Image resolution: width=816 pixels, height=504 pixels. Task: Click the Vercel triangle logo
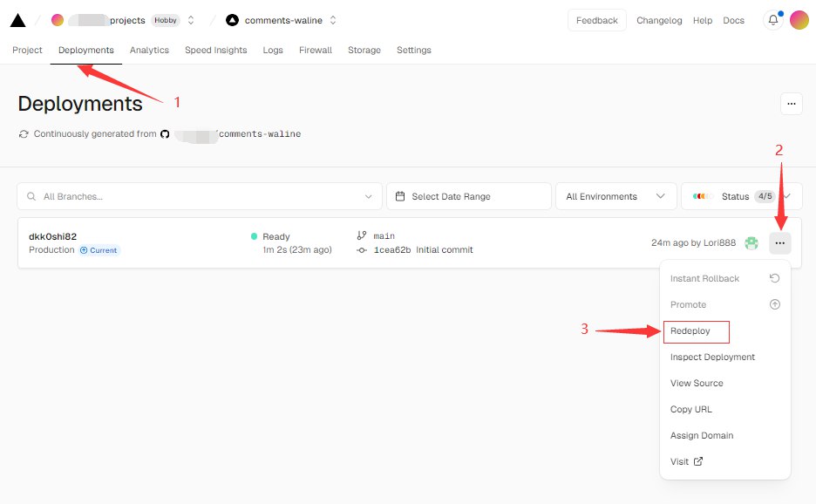point(17,20)
